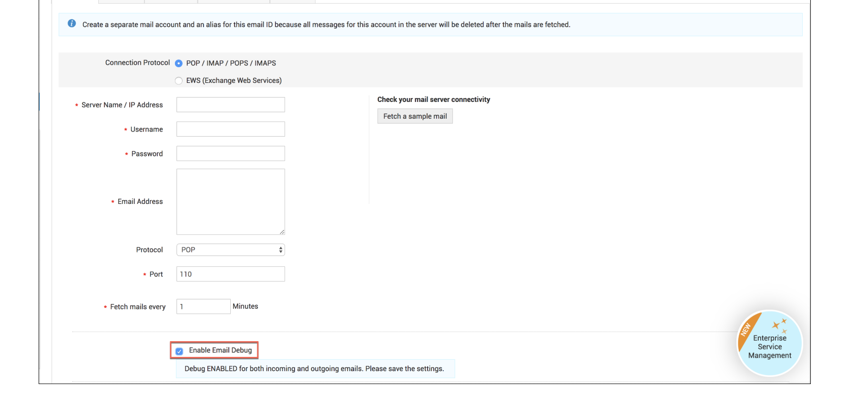This screenshot has width=868, height=395.
Task: Click the Debug ENABLED notification message
Action: pos(314,369)
